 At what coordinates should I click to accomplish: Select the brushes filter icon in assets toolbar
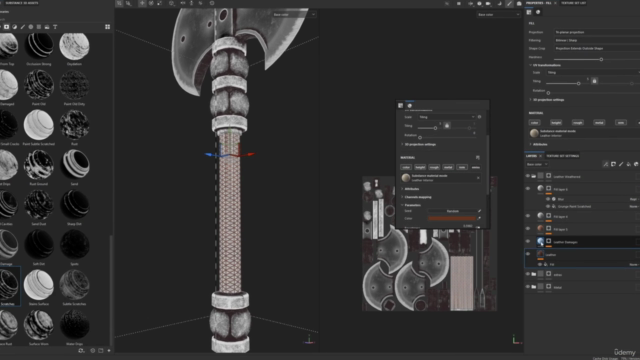[22, 27]
